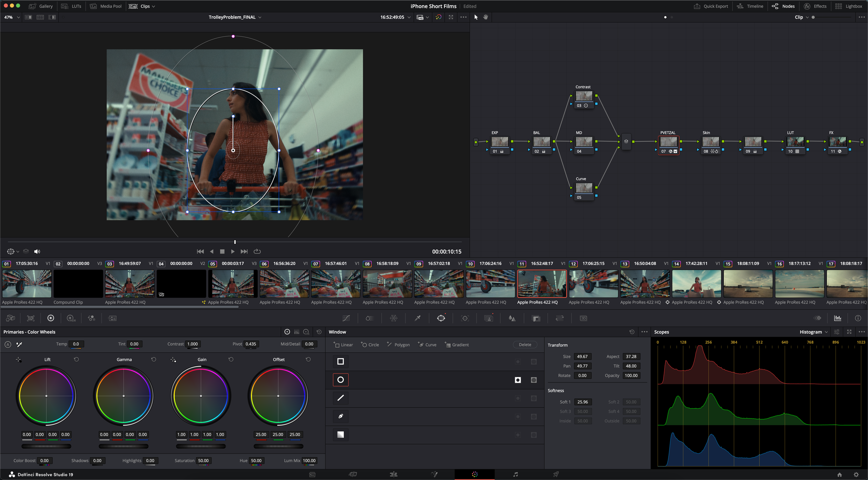The height and width of the screenshot is (480, 868).
Task: Reset the Lift color wheel
Action: (x=76, y=359)
